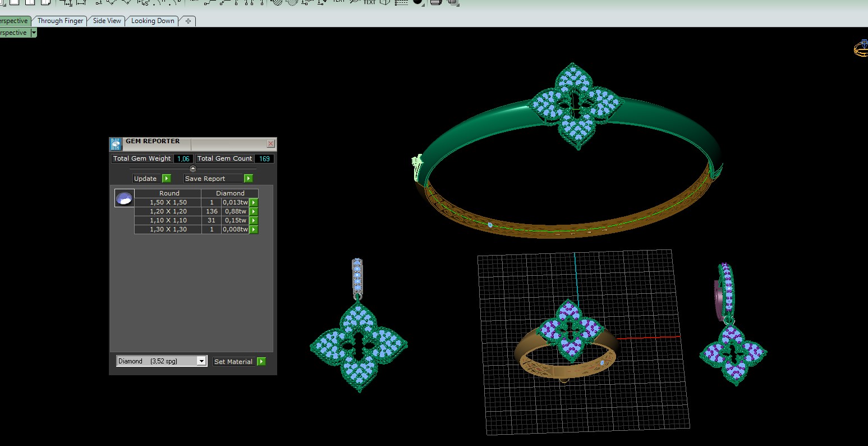Image resolution: width=868 pixels, height=446 pixels.
Task: Click the green arrow beside Save Report
Action: pyautogui.click(x=249, y=179)
